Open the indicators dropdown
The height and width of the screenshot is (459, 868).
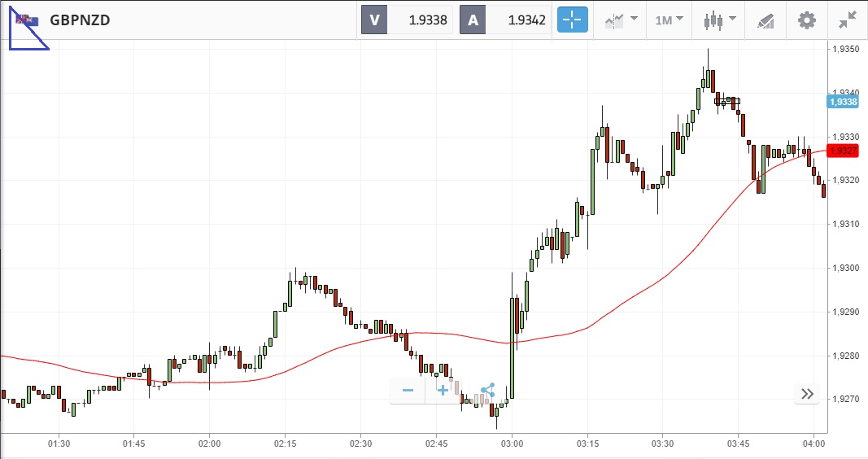point(621,20)
